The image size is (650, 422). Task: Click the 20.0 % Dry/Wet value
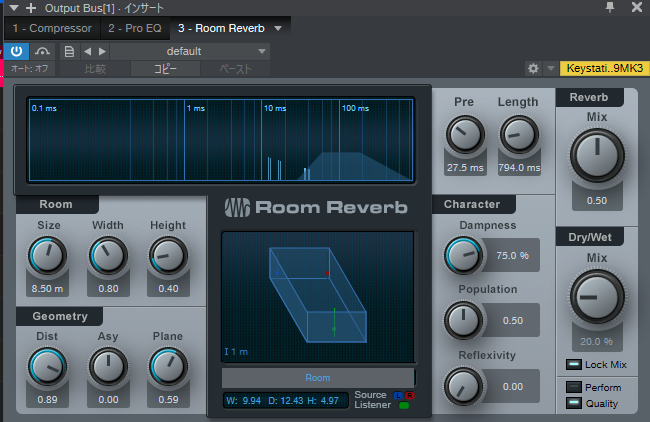point(597,342)
